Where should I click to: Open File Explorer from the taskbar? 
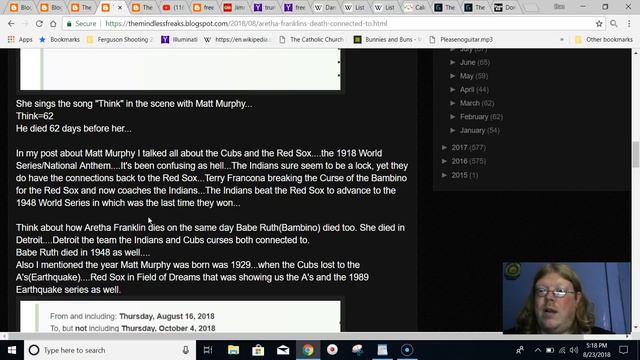[x=233, y=350]
